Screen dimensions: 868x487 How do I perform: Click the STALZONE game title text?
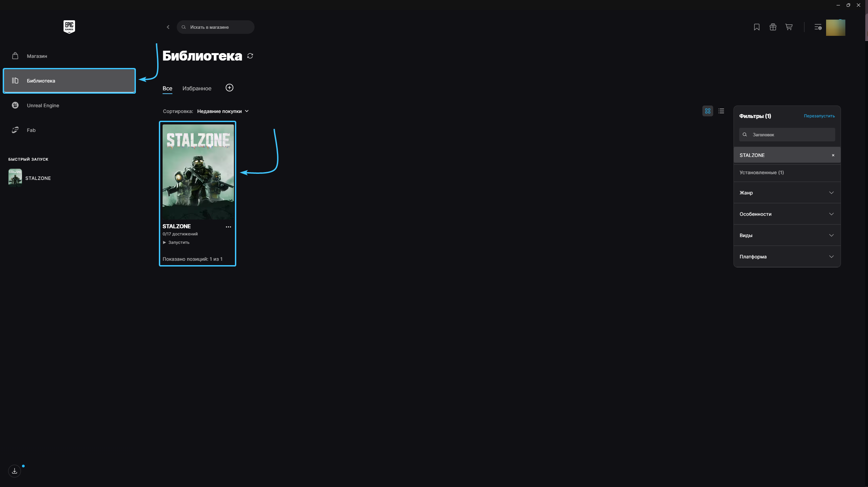coord(176,226)
